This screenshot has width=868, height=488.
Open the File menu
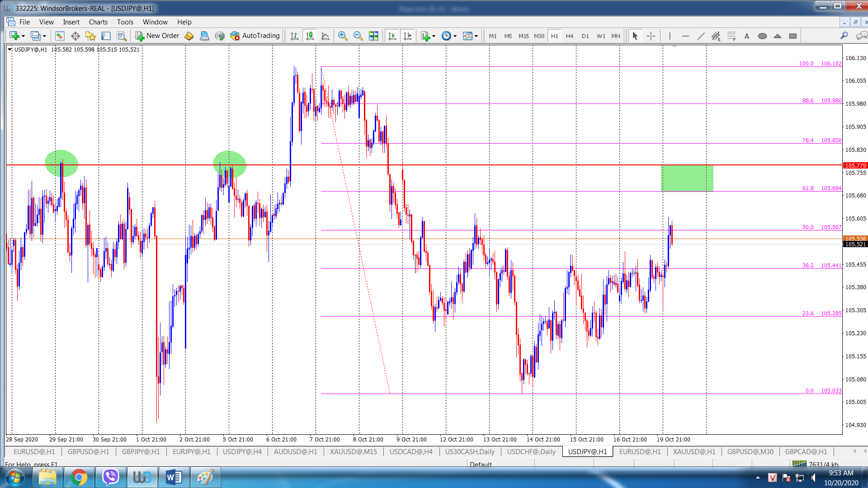(x=24, y=22)
